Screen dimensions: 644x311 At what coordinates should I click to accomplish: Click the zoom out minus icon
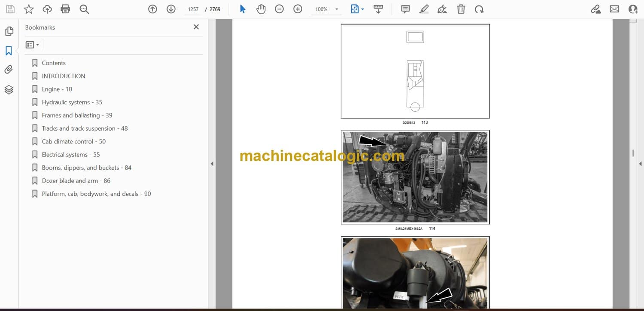click(279, 9)
